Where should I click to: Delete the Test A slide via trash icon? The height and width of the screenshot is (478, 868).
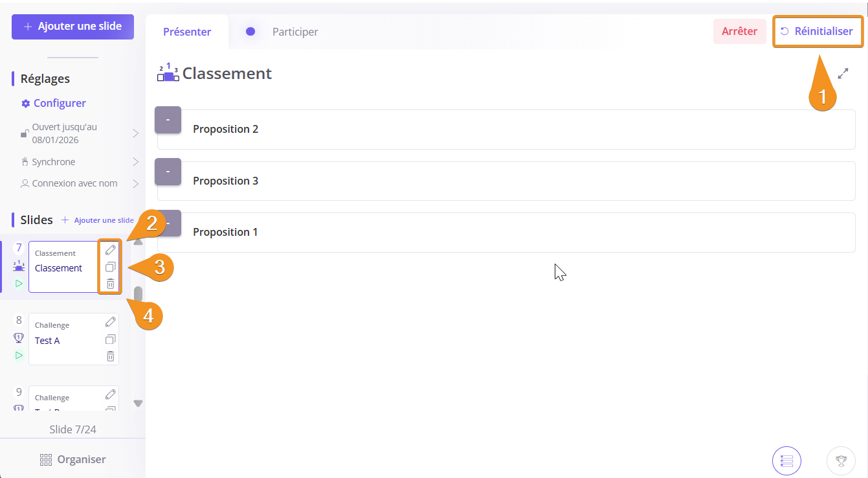click(111, 356)
